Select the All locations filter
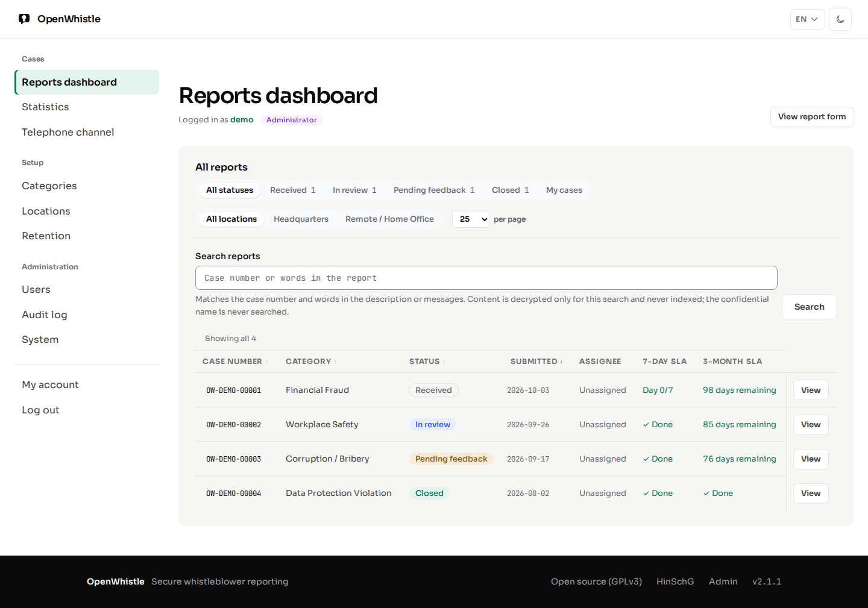Image resolution: width=868 pixels, height=608 pixels. pyautogui.click(x=231, y=219)
